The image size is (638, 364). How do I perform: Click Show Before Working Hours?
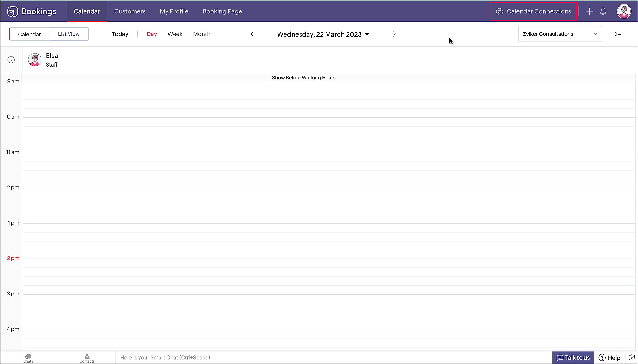[303, 78]
